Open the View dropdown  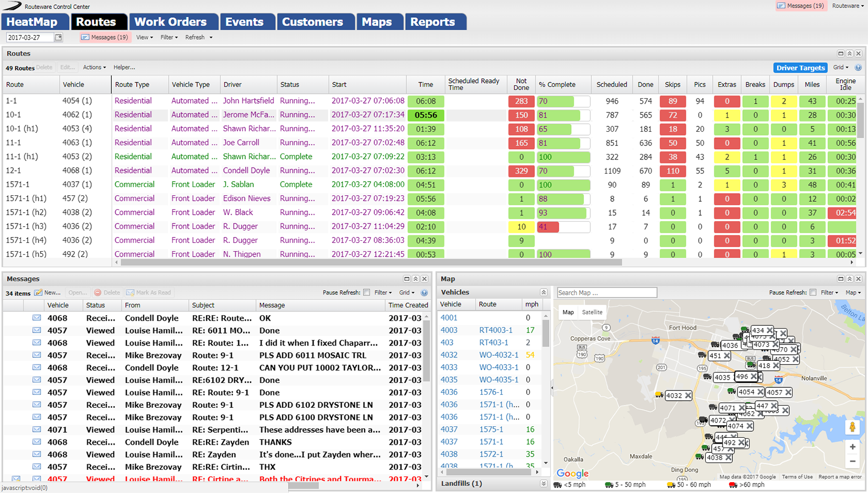143,37
